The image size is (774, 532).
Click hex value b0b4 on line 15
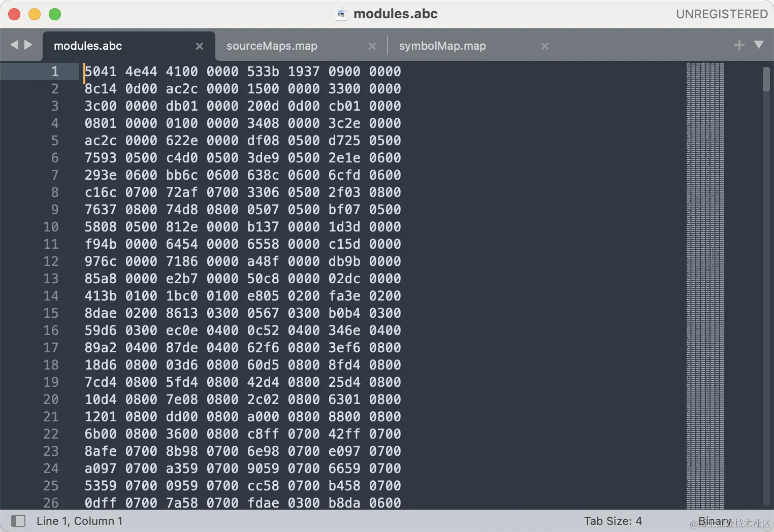344,313
